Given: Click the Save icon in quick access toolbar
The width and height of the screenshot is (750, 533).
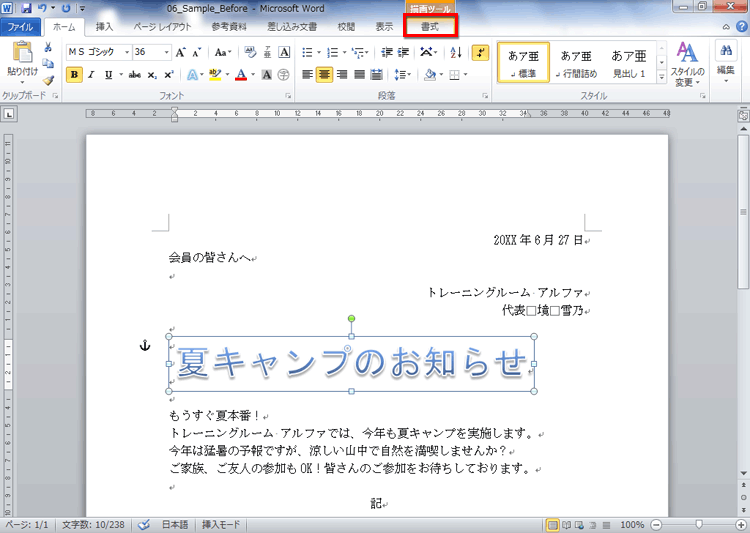Looking at the screenshot, I should point(26,8).
